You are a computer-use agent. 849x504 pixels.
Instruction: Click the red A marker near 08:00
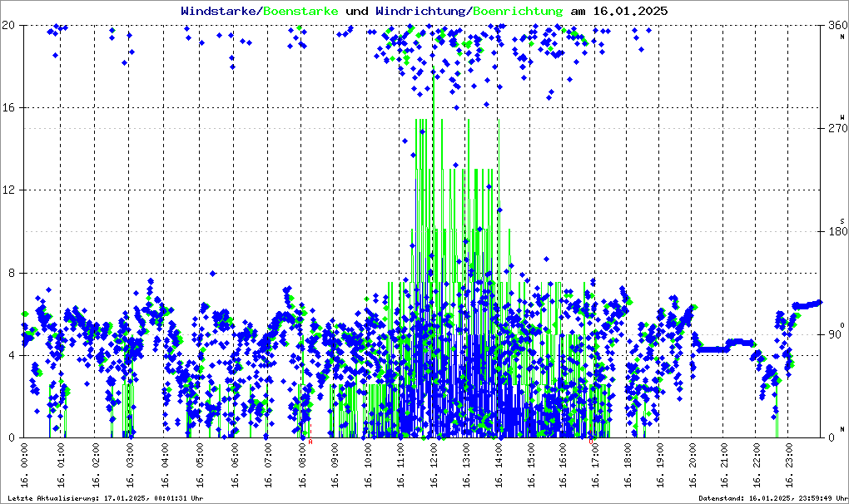point(310,442)
